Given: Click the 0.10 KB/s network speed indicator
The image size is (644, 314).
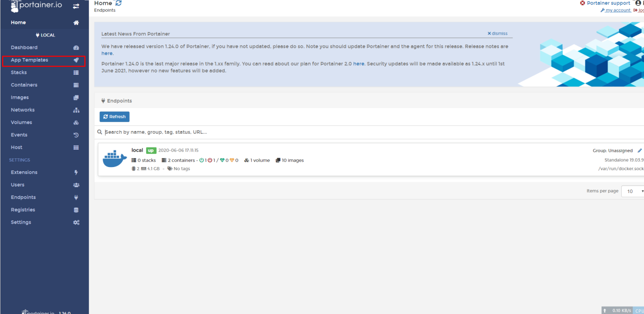Looking at the screenshot, I should (x=618, y=310).
